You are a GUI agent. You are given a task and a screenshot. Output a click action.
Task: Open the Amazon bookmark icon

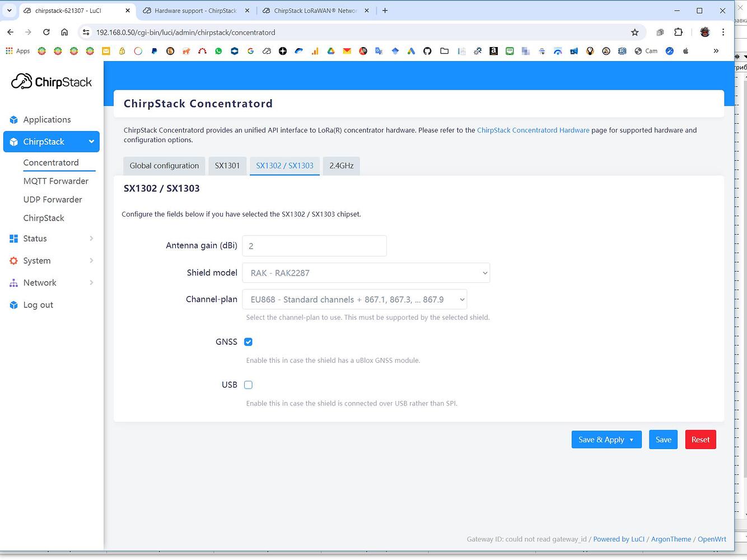pos(493,51)
